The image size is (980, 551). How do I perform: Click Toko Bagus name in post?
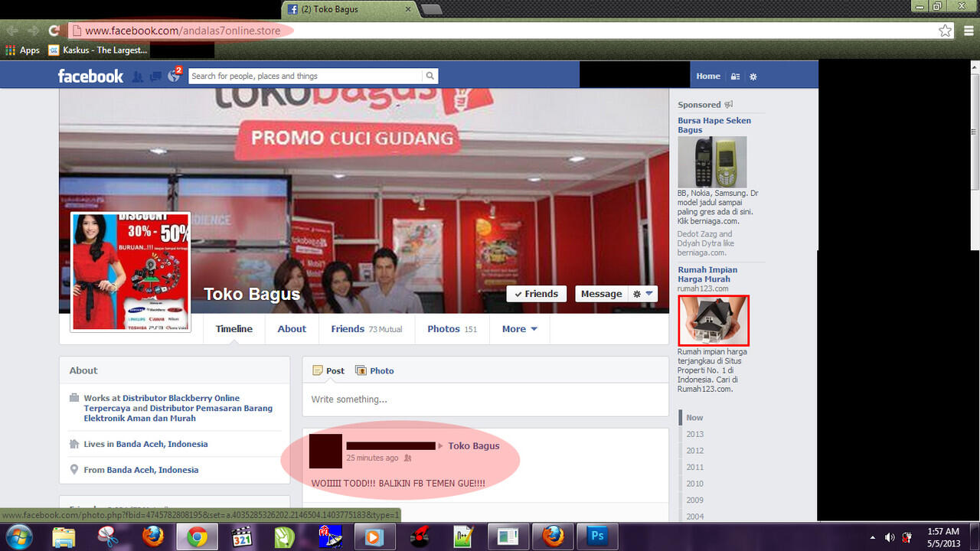point(474,445)
